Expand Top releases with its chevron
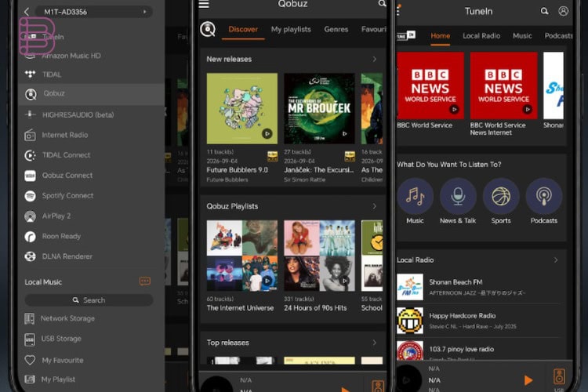The height and width of the screenshot is (392, 588). (374, 343)
